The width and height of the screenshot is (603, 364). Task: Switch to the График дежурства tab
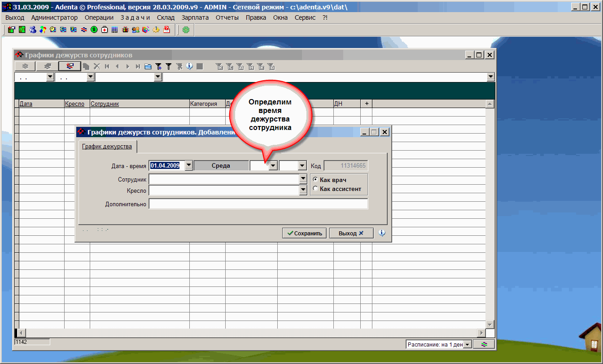click(107, 147)
